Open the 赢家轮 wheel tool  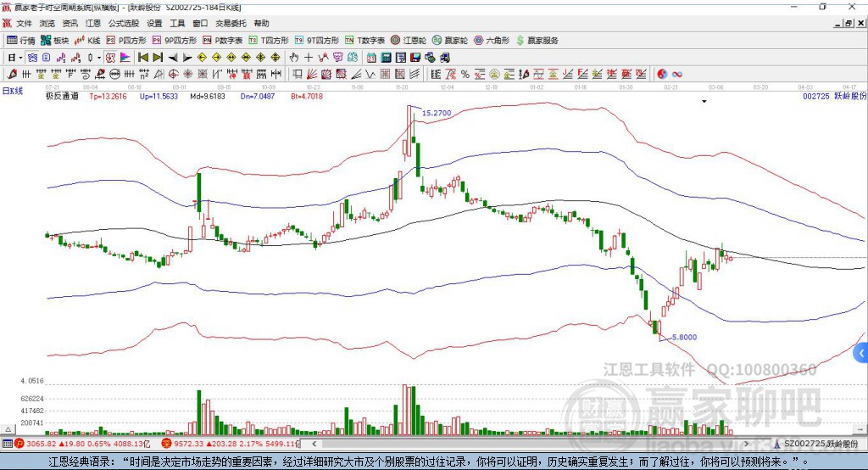coord(450,41)
